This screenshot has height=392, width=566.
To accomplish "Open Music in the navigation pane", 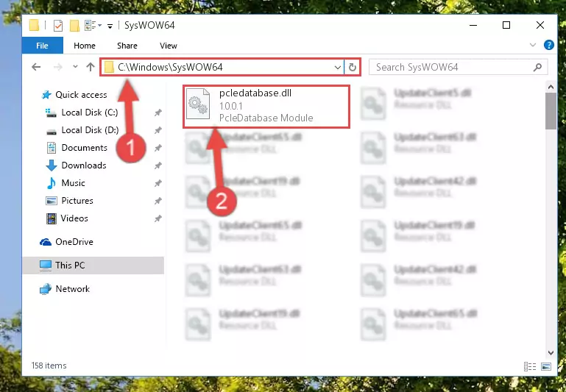I will [x=73, y=183].
